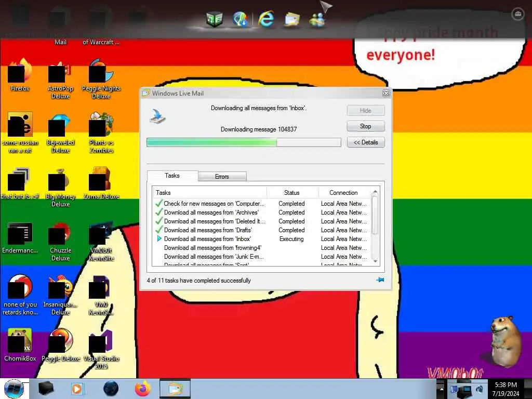Viewport: 532px width, 399px height.
Task: Select the 'Junk E-m...' download task row
Action: 262,257
